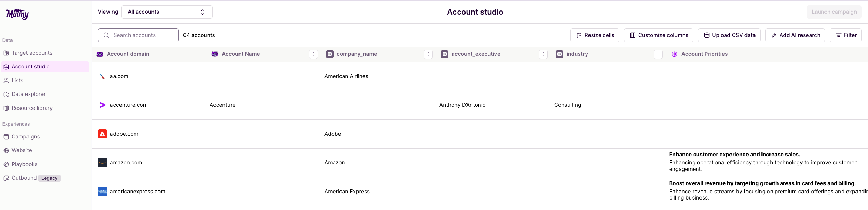Click the Accenture account name cell
This screenshot has width=868, height=210.
tap(264, 105)
